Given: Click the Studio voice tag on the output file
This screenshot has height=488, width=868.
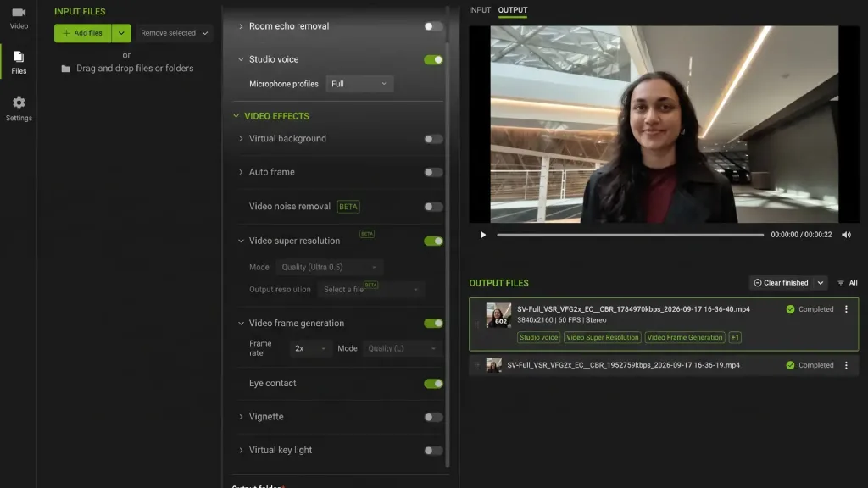Looking at the screenshot, I should pos(538,337).
